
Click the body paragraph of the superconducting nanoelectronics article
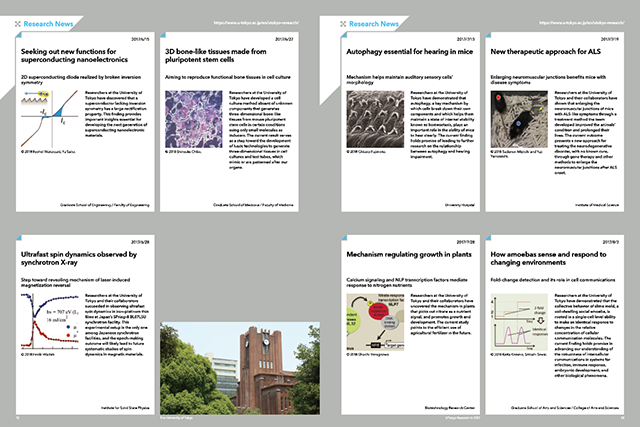(x=116, y=114)
